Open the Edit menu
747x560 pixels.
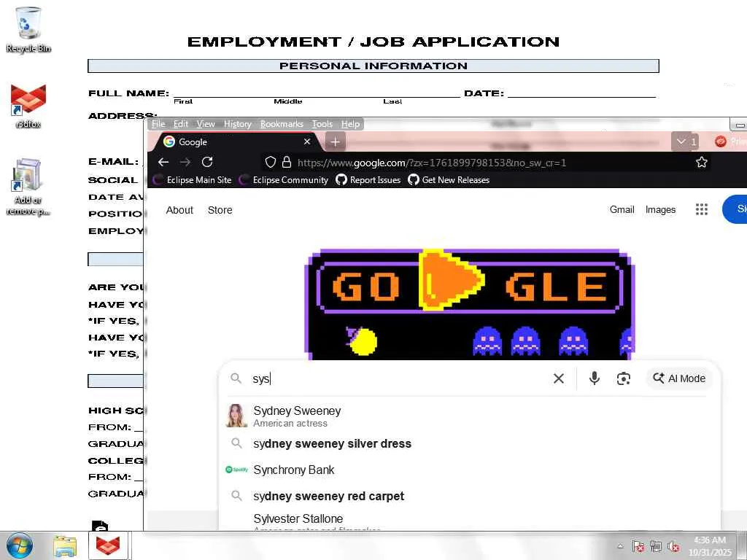(181, 124)
